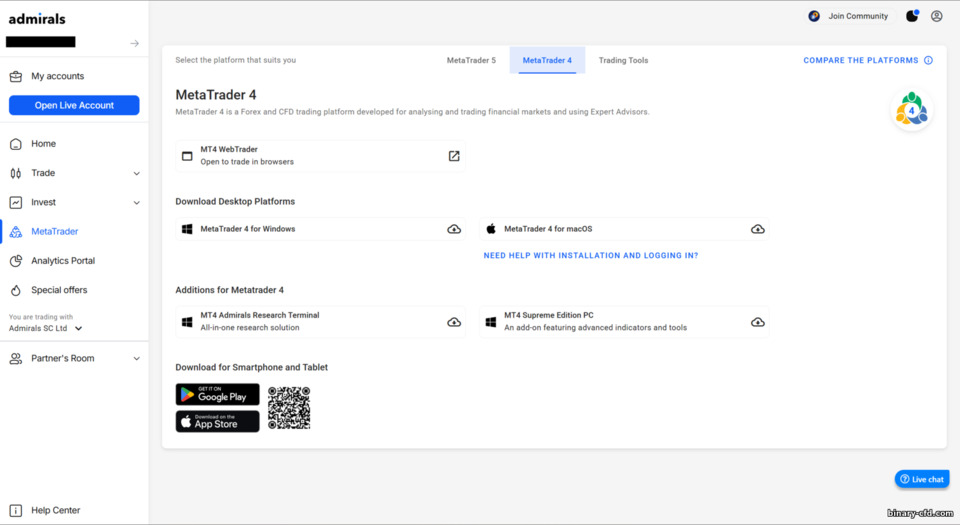Image resolution: width=960 pixels, height=525 pixels.
Task: Click the info icon beside Compare the Platforms
Action: (928, 60)
